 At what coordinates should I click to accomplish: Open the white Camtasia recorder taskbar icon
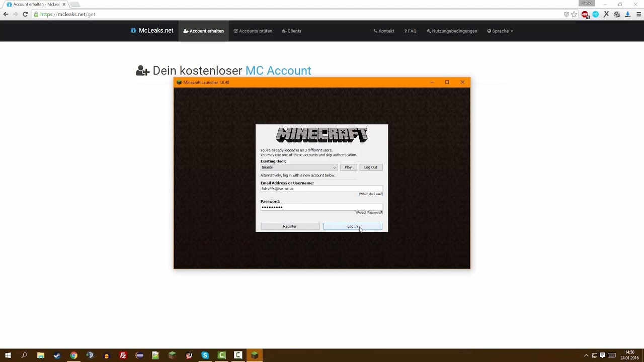[238, 355]
